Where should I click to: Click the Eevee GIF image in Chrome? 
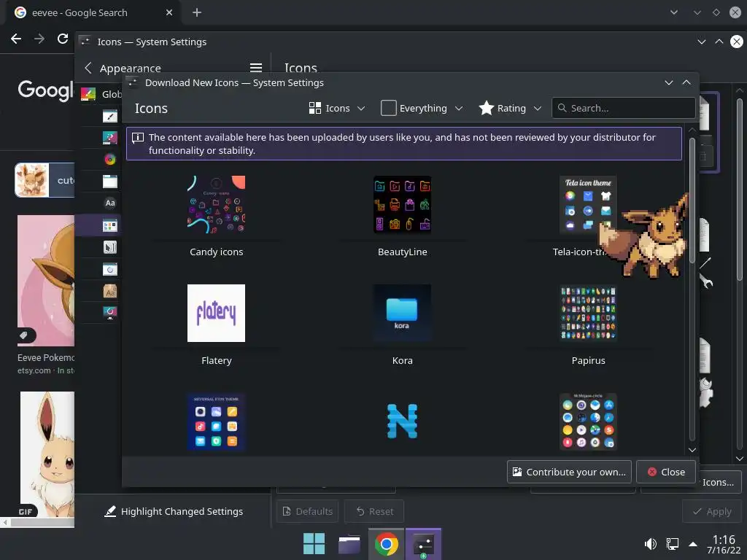click(47, 454)
